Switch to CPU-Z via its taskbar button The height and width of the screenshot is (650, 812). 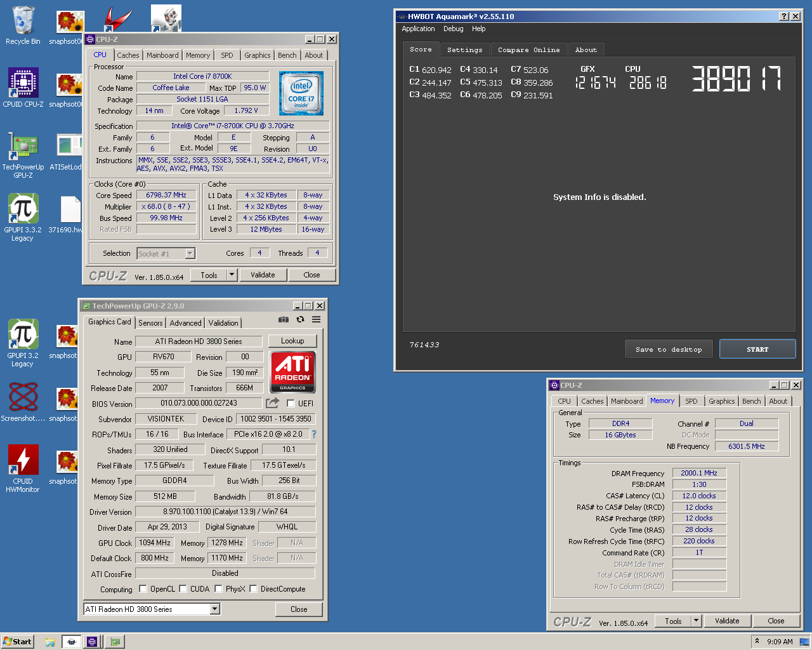coord(92,642)
